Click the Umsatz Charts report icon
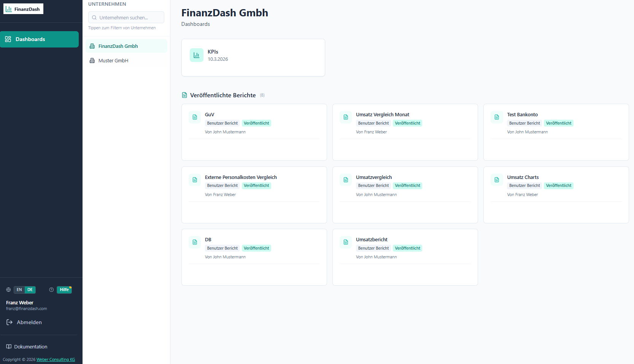Image resolution: width=634 pixels, height=364 pixels. (497, 180)
